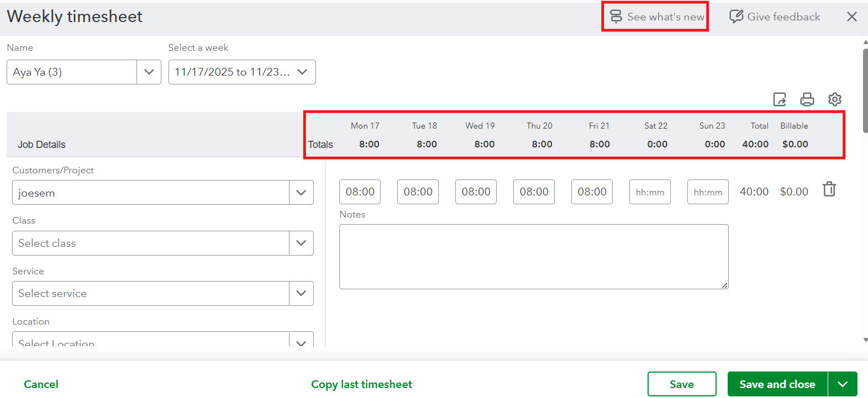Print the weekly timesheet
868x398 pixels.
tap(807, 99)
